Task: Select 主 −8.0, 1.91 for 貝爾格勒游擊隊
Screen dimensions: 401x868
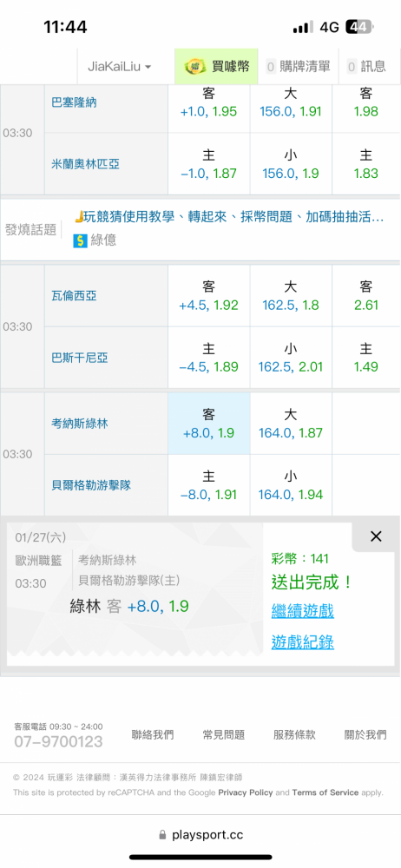Action: click(209, 485)
